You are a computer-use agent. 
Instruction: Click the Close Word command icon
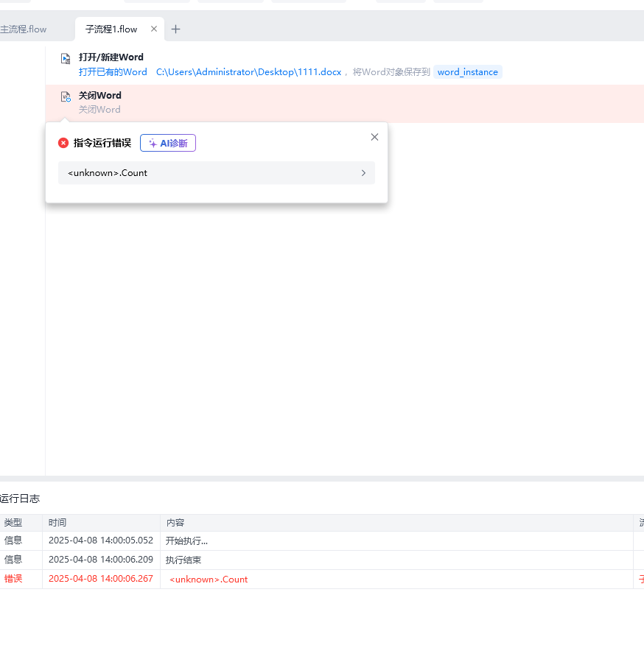click(x=66, y=96)
